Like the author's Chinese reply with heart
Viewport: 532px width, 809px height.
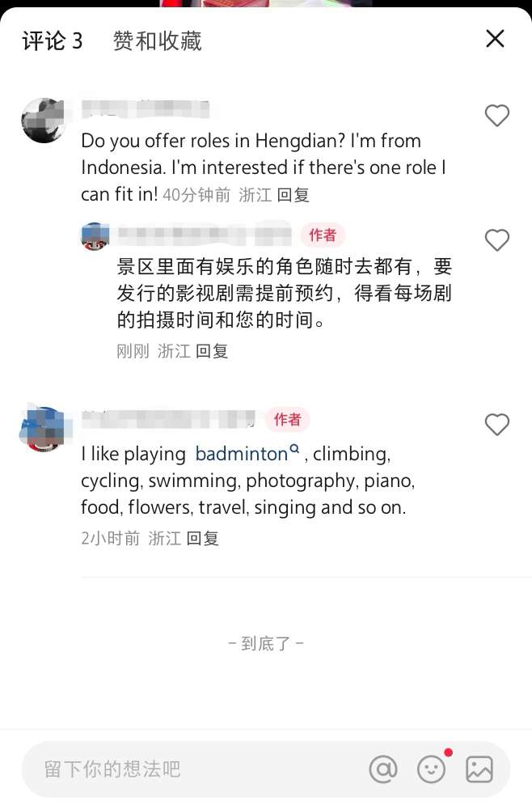pyautogui.click(x=497, y=240)
